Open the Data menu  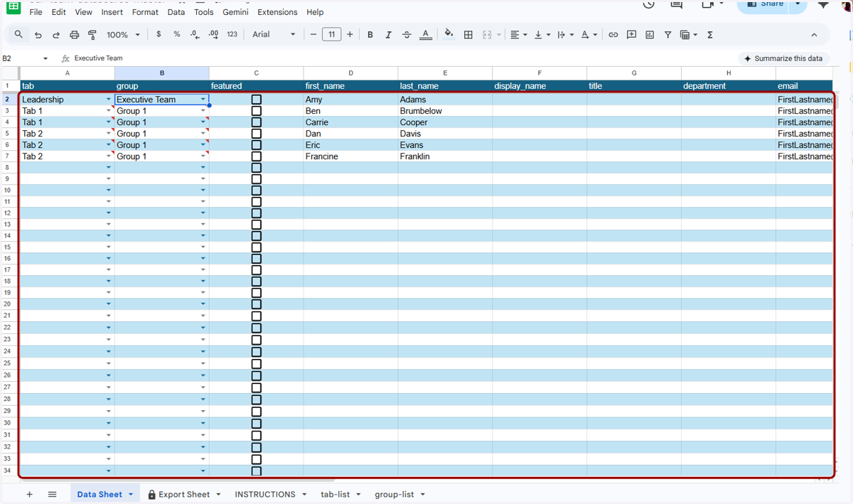[176, 12]
